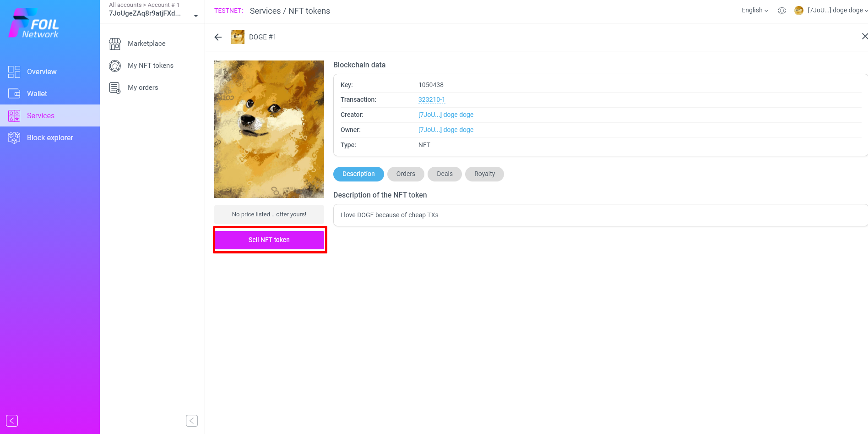Click the key value 1050438
This screenshot has width=868, height=434.
click(x=431, y=85)
